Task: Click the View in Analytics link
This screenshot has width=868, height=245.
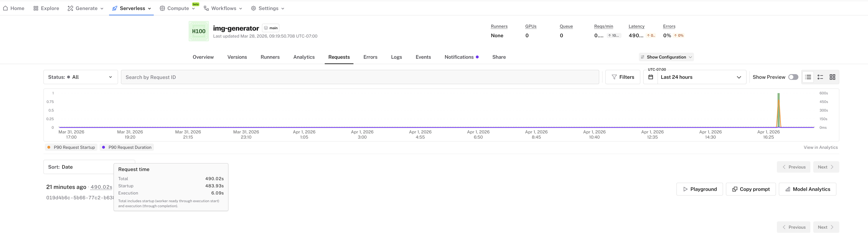Action: click(x=821, y=147)
